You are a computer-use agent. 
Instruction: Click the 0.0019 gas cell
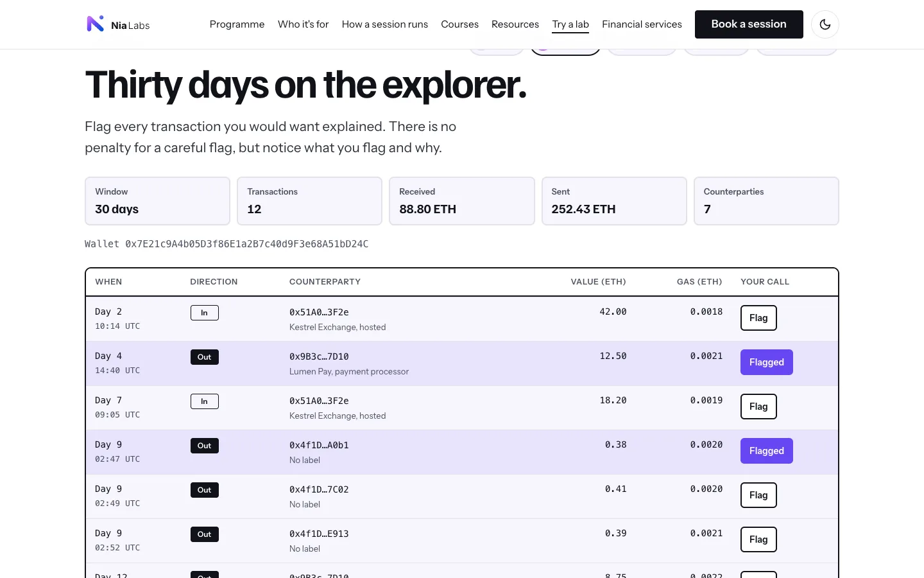click(x=706, y=400)
